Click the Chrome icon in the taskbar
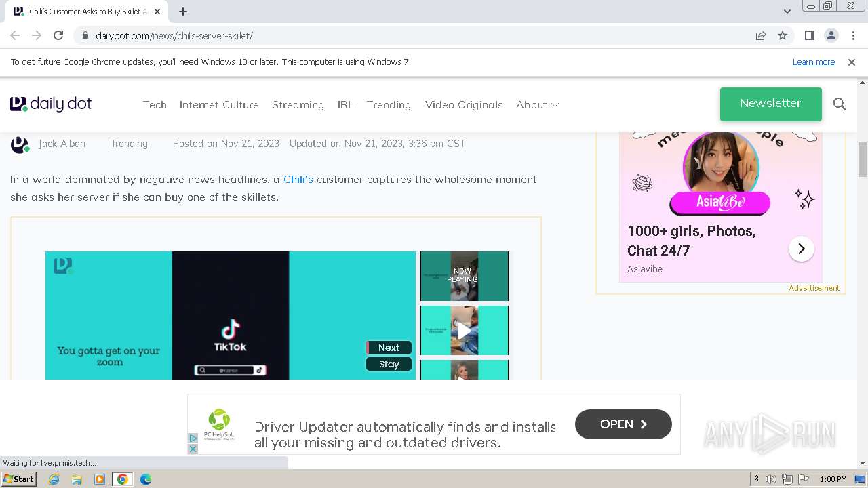The width and height of the screenshot is (868, 488). coord(123,479)
